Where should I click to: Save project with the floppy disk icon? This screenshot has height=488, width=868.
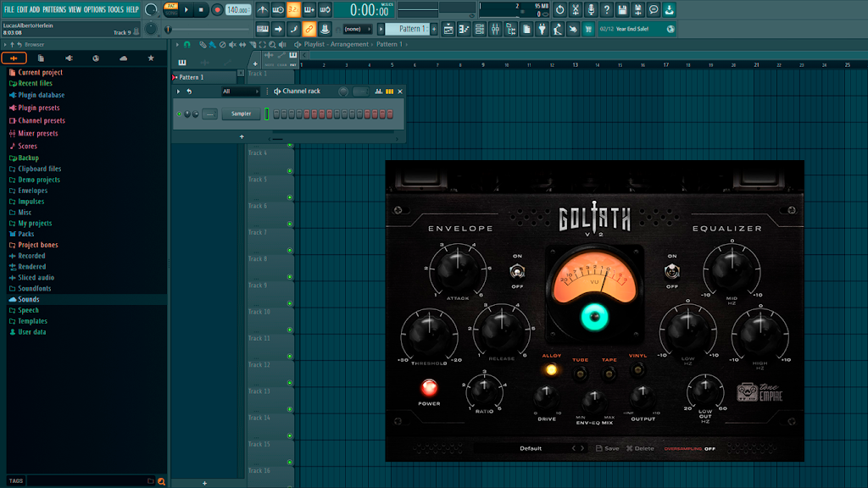tap(622, 9)
